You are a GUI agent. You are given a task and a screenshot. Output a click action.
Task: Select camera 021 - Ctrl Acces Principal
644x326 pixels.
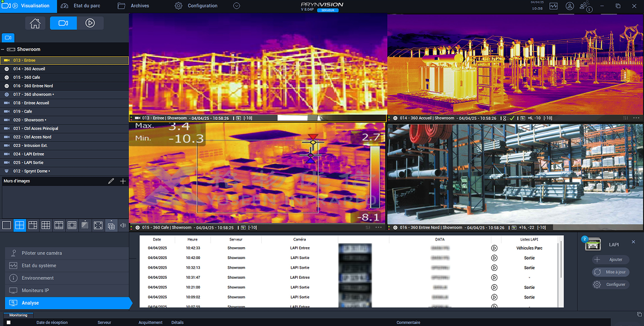pos(36,128)
